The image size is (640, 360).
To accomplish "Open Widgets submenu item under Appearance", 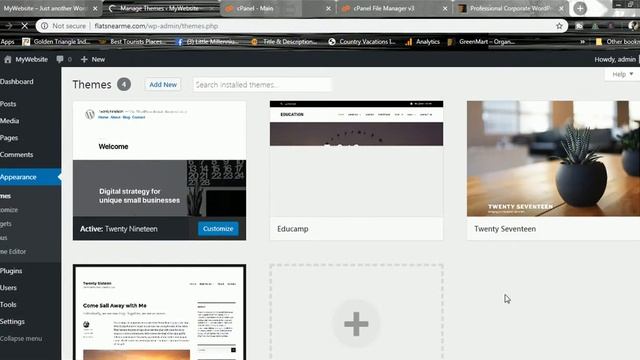I will click(x=6, y=224).
